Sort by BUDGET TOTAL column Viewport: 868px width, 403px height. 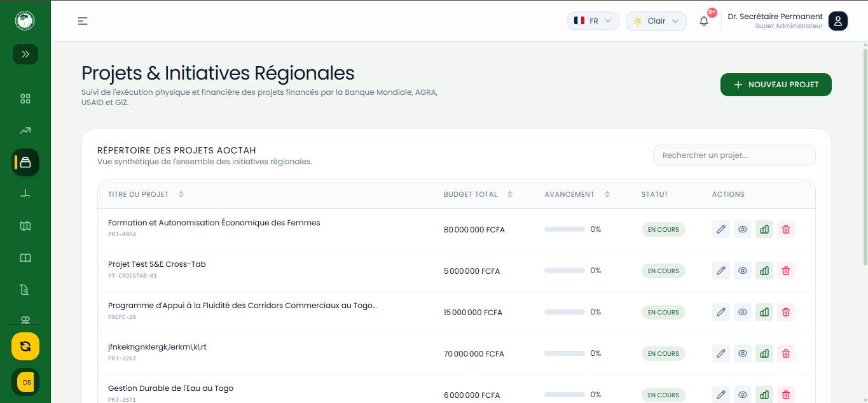click(478, 194)
